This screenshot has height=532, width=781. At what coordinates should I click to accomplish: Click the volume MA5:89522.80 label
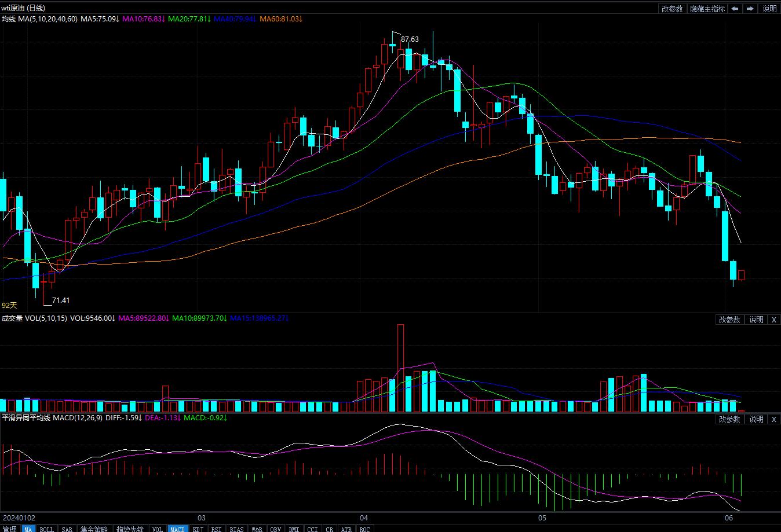coord(144,318)
